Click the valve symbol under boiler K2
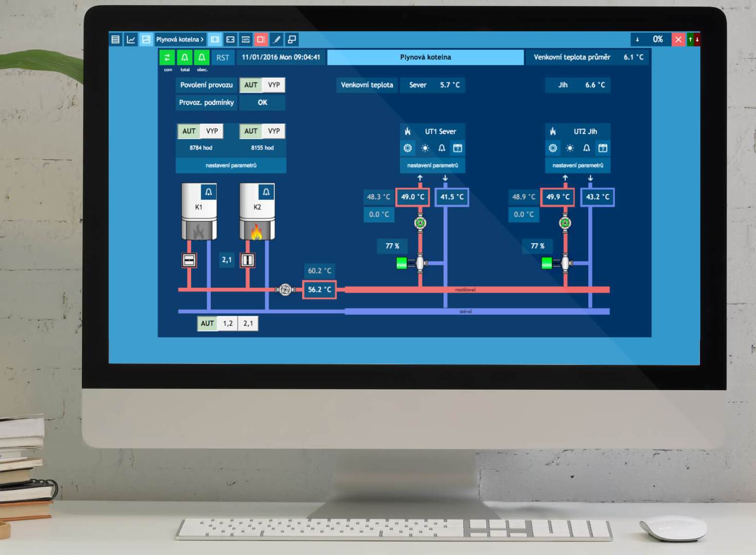Viewport: 756px width, 555px height. pyautogui.click(x=248, y=260)
